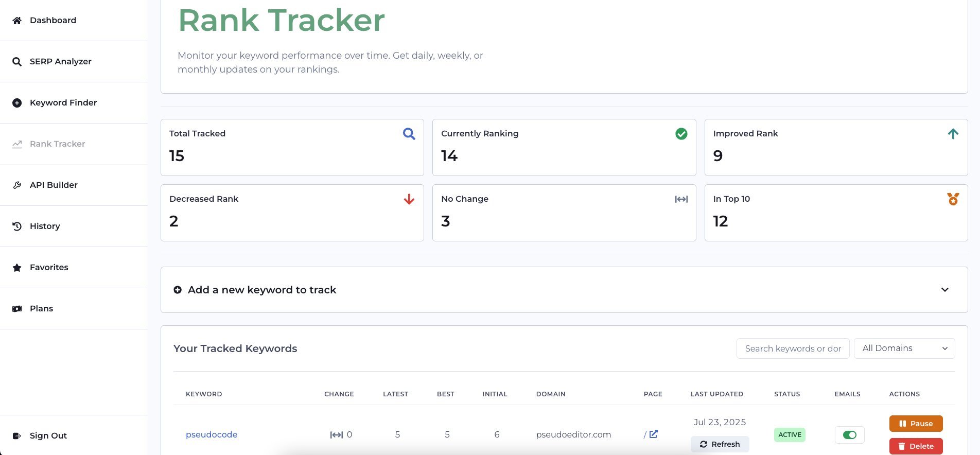
Task: Open Rank Tracker in the sidebar
Action: 57,144
